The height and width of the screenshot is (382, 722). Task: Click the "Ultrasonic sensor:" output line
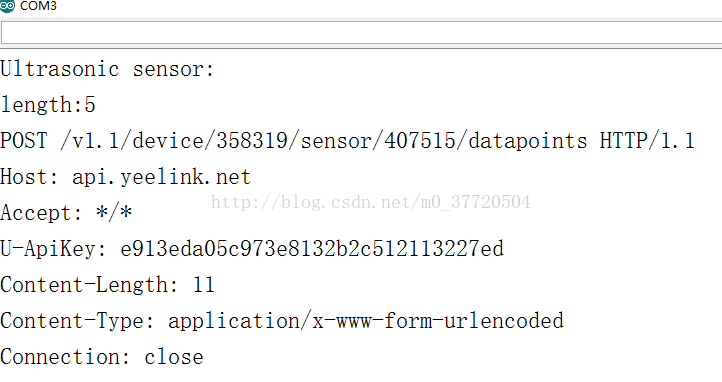pyautogui.click(x=107, y=69)
